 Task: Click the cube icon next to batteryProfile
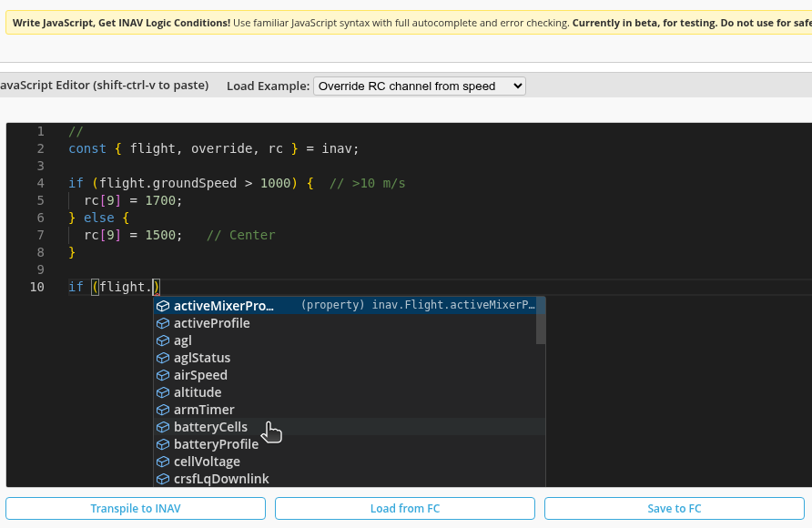coord(163,444)
